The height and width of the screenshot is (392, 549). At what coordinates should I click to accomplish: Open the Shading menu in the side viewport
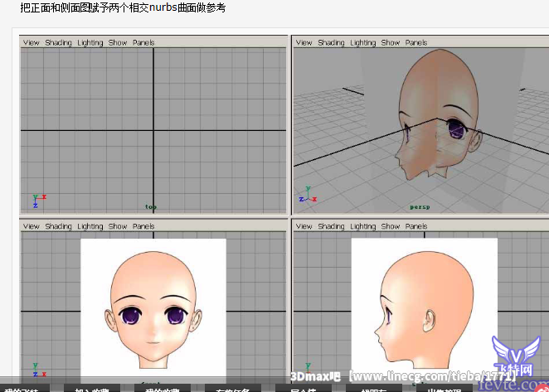pos(331,226)
